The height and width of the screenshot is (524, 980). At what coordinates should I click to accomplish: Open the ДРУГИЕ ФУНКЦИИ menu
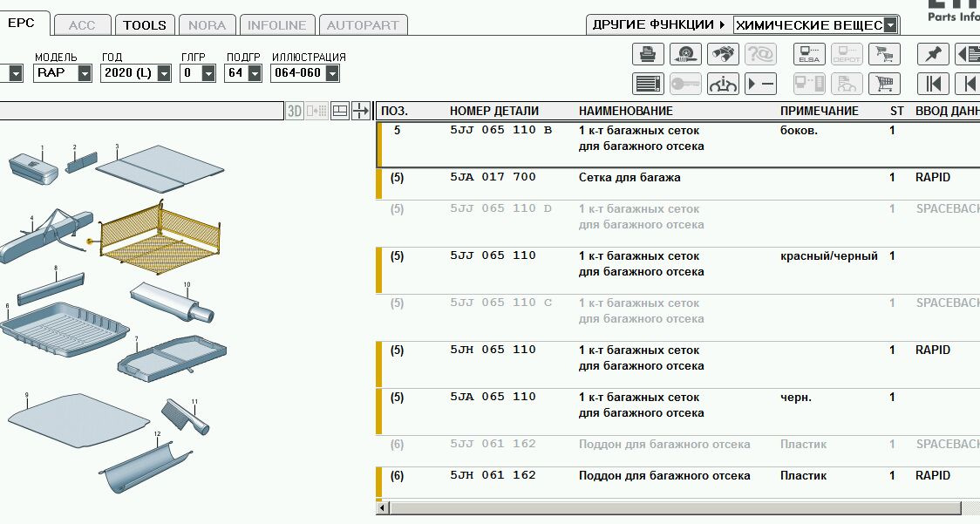(x=659, y=25)
